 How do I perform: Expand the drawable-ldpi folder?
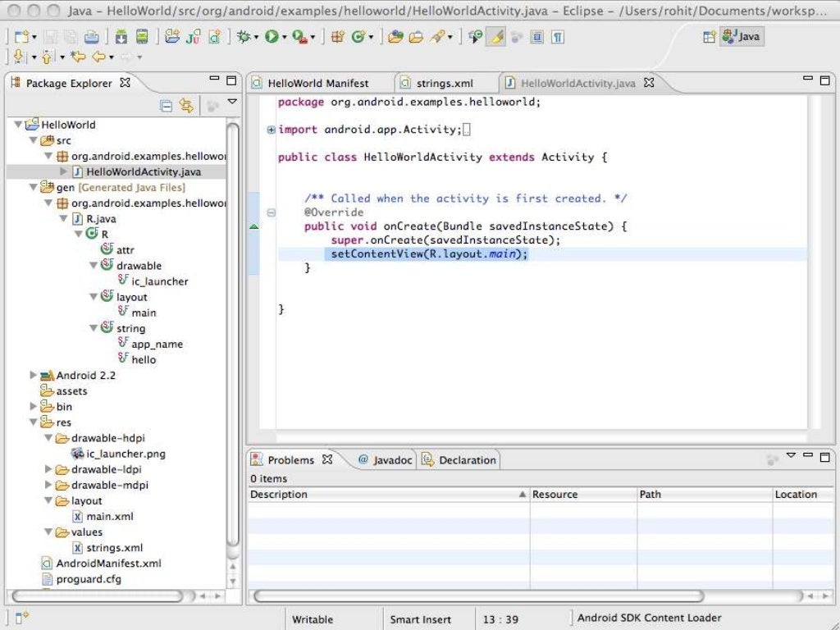coord(49,469)
